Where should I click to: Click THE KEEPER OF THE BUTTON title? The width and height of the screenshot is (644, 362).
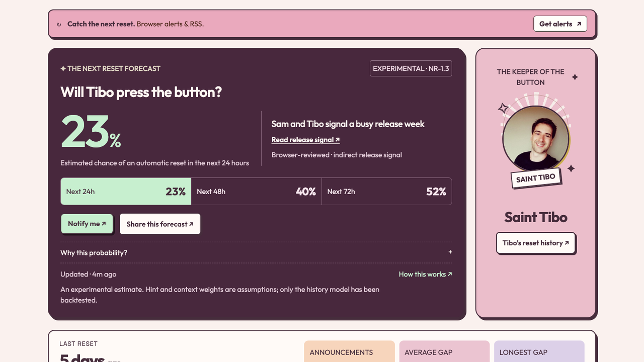click(x=531, y=77)
